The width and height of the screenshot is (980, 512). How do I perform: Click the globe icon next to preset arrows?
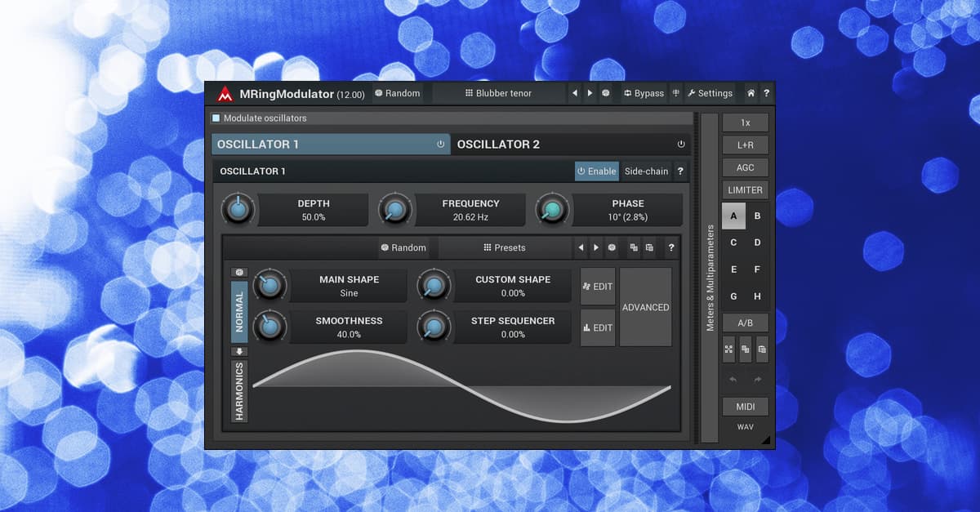click(606, 93)
